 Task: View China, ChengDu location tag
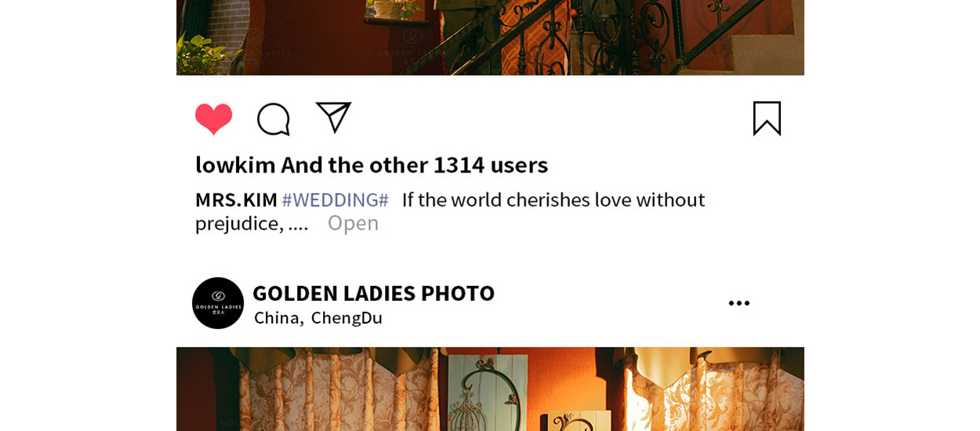pyautogui.click(x=318, y=317)
